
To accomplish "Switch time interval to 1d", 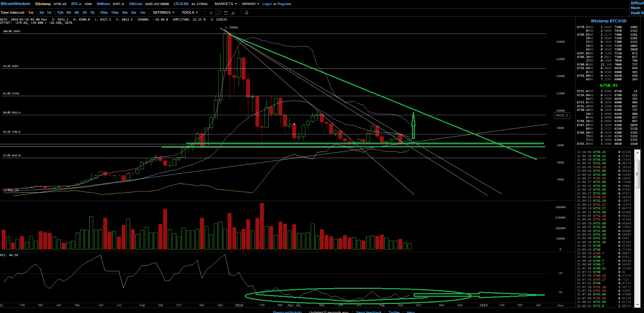I will [49, 13].
